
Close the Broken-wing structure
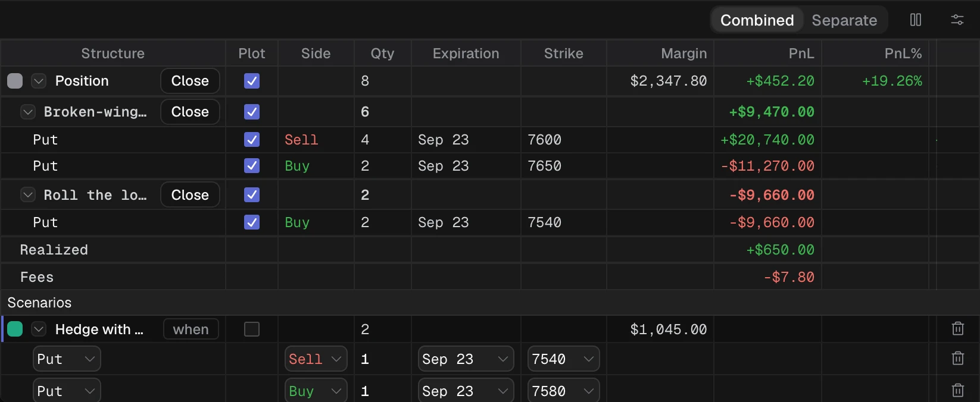(x=190, y=112)
